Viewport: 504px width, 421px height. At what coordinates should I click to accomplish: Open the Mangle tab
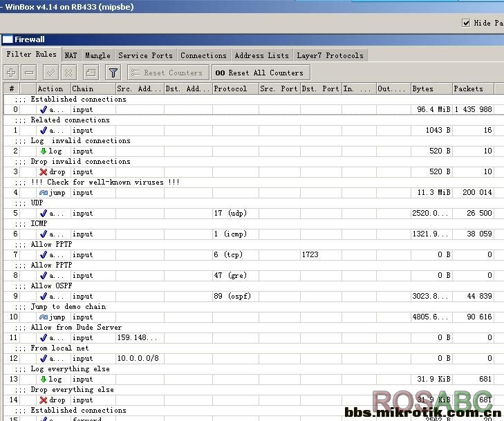[x=97, y=55]
